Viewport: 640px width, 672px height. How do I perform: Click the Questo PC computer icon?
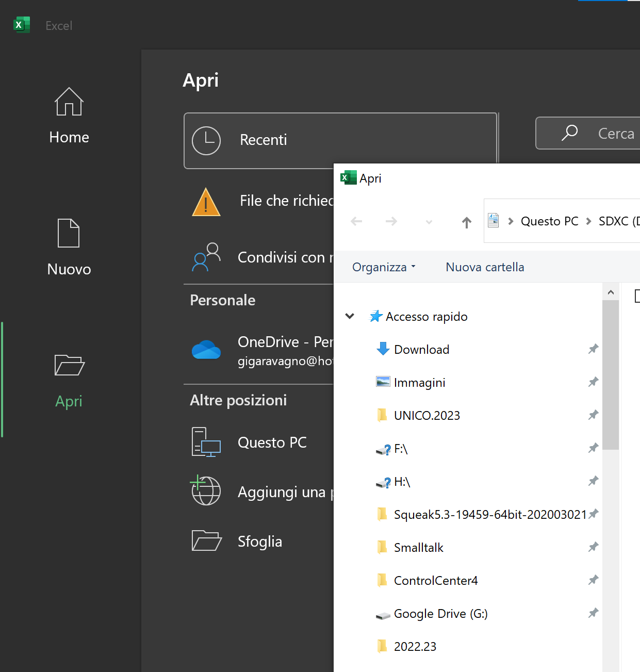(206, 442)
